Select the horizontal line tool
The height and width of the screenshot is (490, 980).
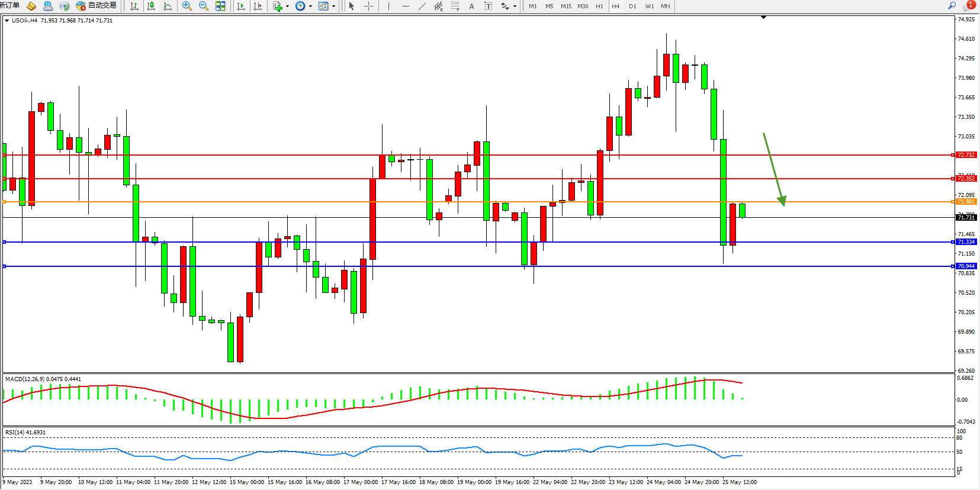405,6
